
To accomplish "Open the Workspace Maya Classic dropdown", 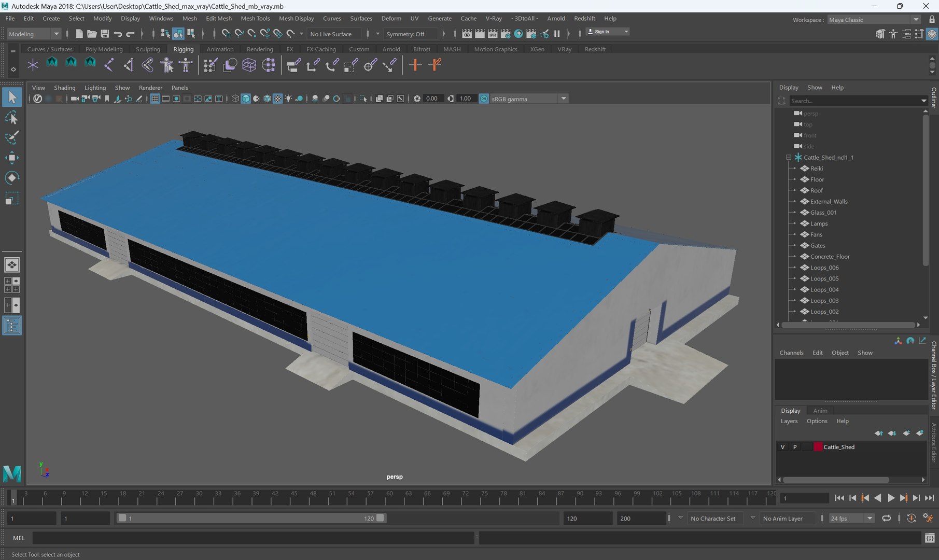I will [x=874, y=20].
